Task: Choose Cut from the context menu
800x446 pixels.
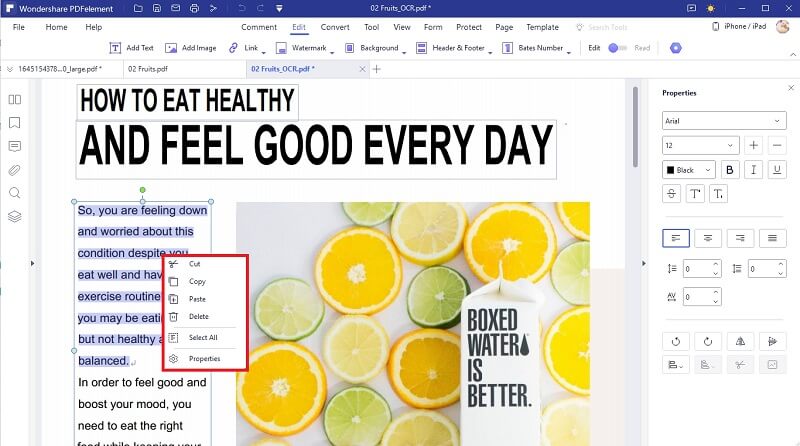Action: 203,264
